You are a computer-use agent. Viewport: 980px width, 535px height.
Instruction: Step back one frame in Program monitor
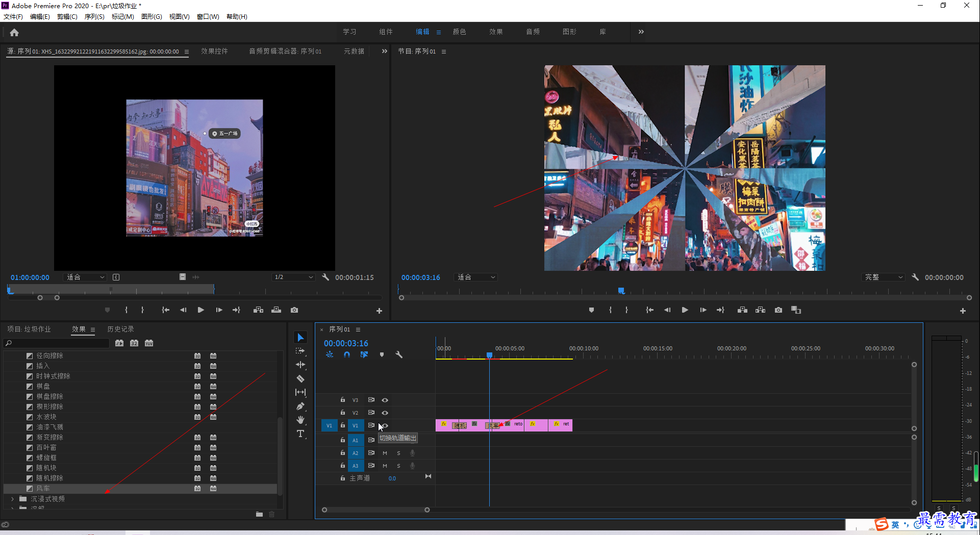pos(667,310)
